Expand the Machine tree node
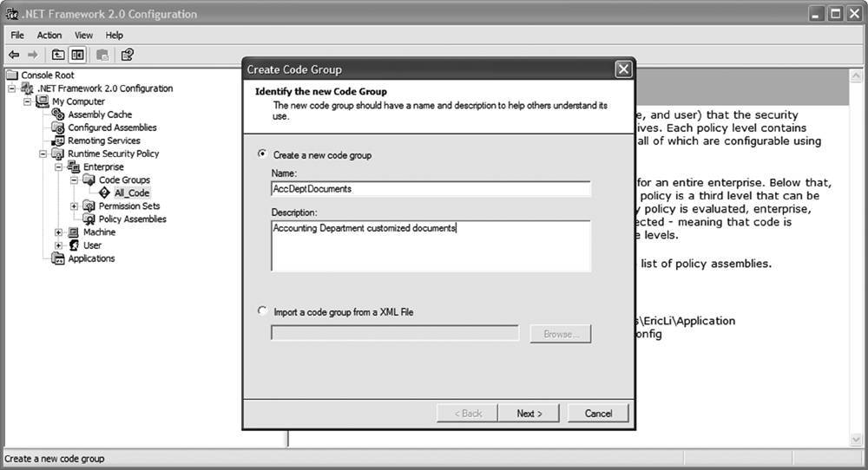868x470 pixels. [58, 232]
